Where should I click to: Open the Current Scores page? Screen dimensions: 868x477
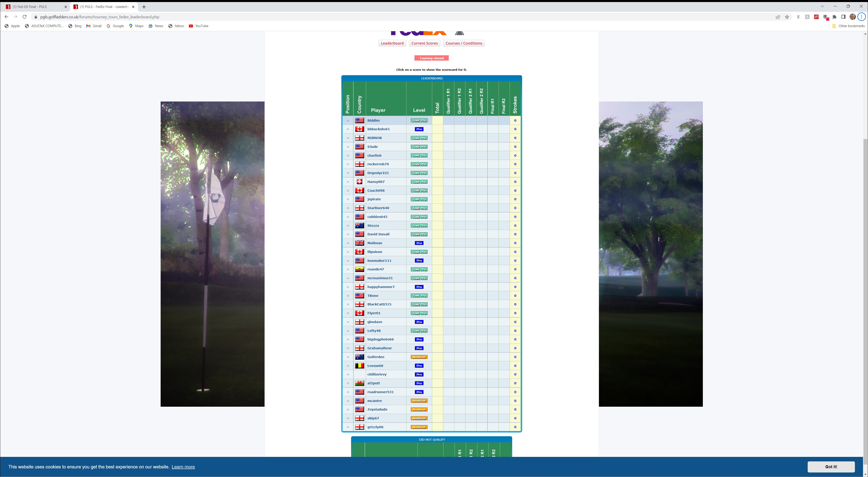tap(424, 43)
